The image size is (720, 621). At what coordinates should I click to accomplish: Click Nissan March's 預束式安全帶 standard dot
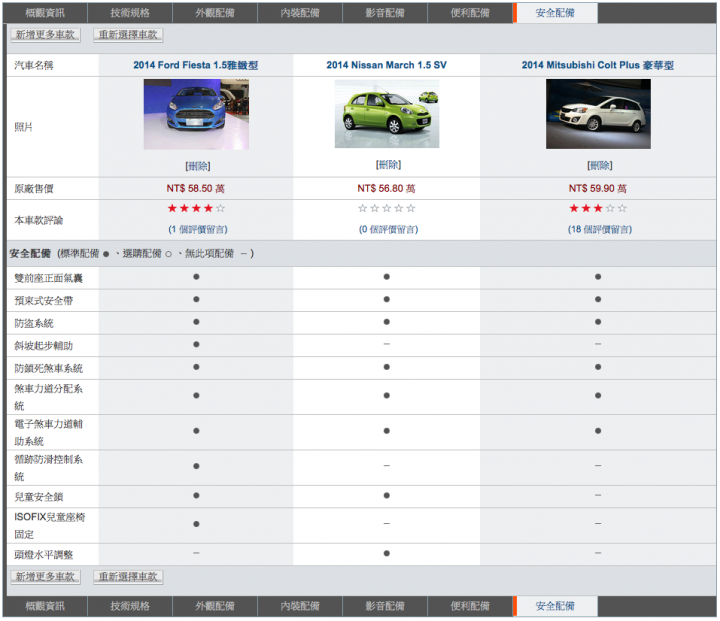tap(387, 299)
